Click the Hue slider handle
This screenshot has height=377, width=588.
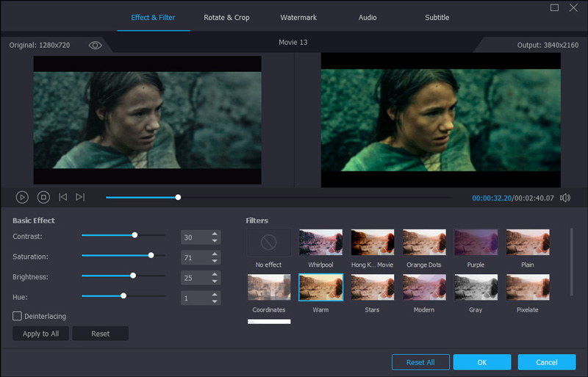pos(123,296)
